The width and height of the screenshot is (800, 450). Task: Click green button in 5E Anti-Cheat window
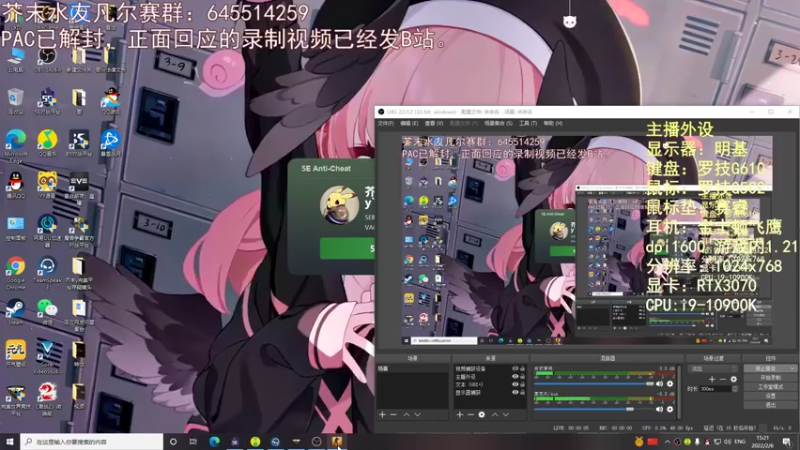click(x=347, y=248)
